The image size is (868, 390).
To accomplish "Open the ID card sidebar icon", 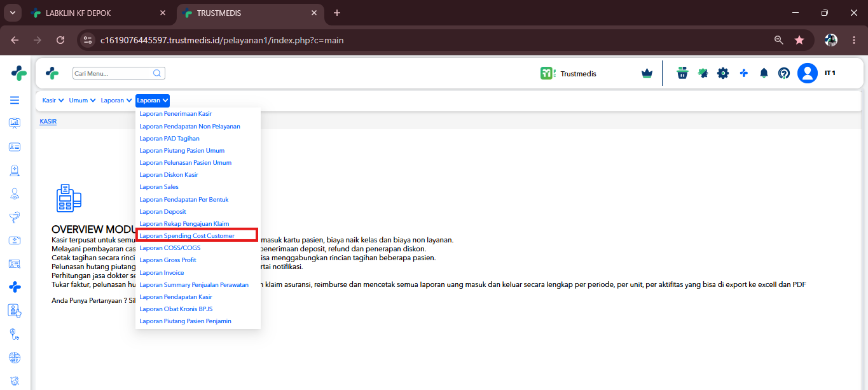I will pos(15,147).
